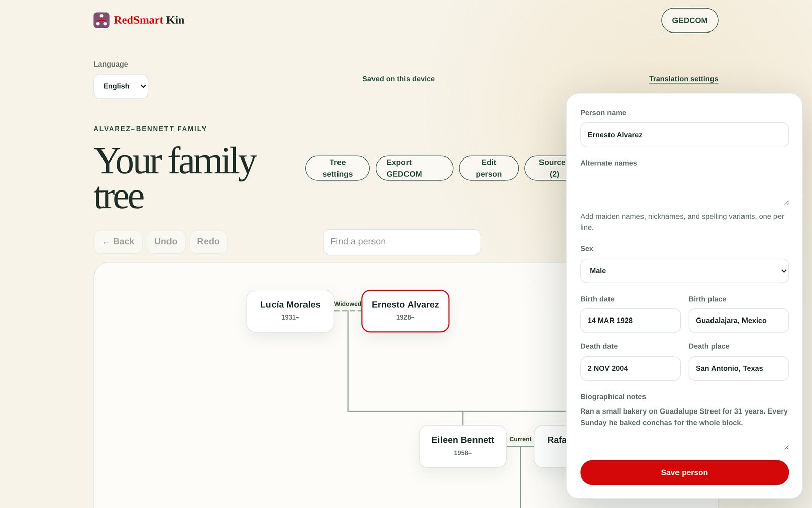Image resolution: width=812 pixels, height=508 pixels.
Task: Click the Save person button
Action: click(684, 472)
